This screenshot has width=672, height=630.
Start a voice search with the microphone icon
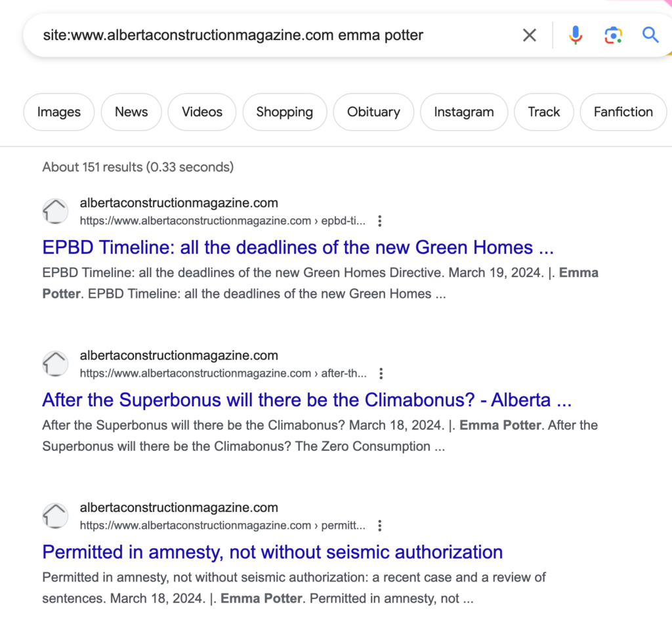(576, 35)
